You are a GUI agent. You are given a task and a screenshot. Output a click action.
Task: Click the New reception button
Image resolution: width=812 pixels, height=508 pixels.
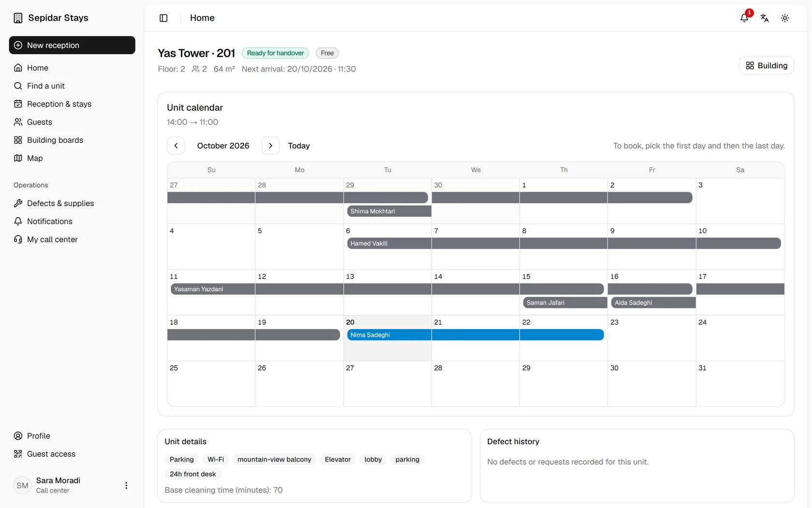pyautogui.click(x=72, y=45)
